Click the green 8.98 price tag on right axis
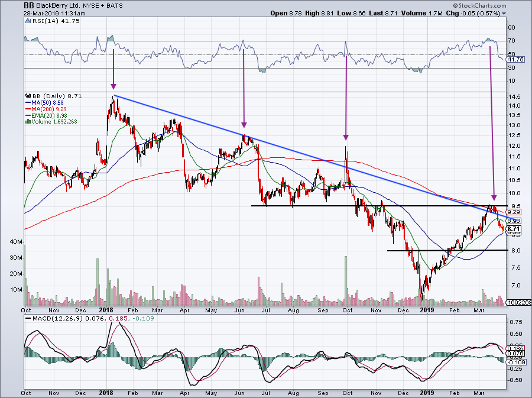Image resolution: width=532 pixels, height=398 pixels. [514, 221]
